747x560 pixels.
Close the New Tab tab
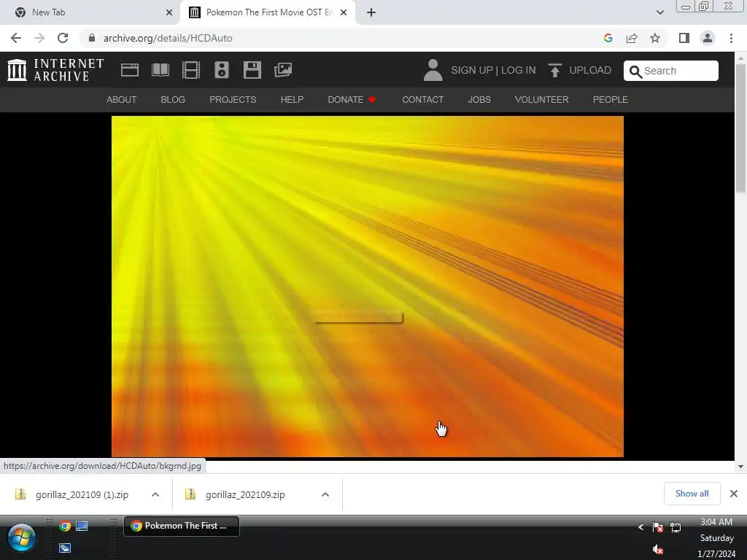click(169, 12)
